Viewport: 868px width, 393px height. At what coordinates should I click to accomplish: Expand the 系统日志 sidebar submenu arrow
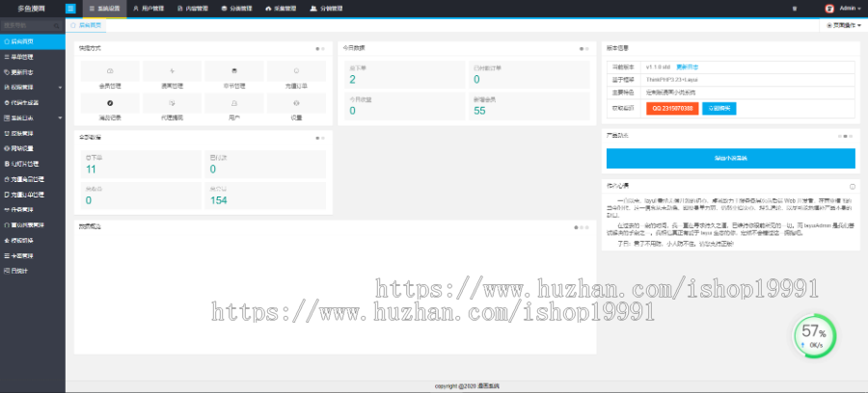click(60, 118)
